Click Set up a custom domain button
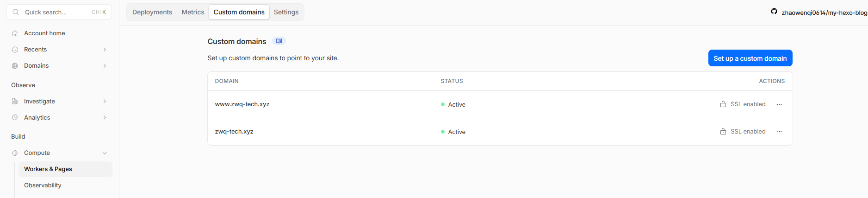 coord(750,58)
